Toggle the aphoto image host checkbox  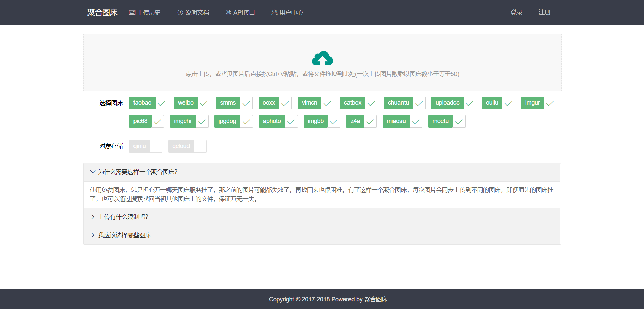[278, 121]
